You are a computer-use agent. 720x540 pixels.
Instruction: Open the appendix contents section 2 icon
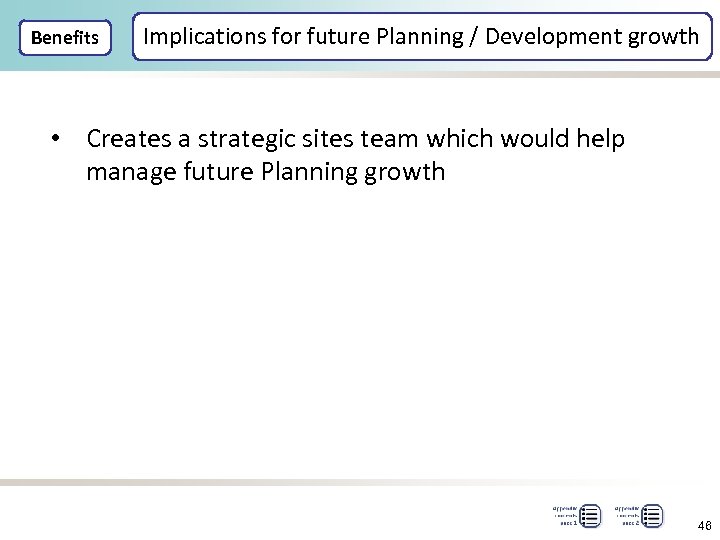[652, 516]
